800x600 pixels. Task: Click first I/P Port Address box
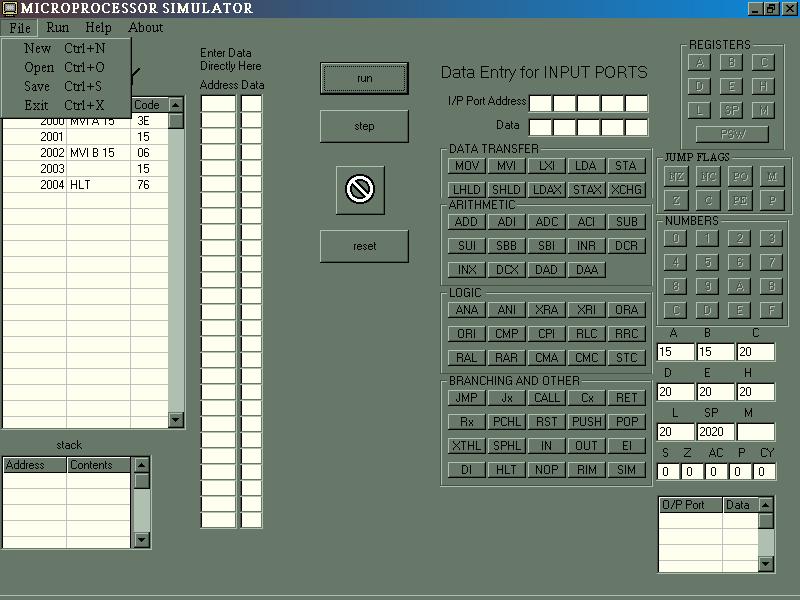[x=540, y=103]
